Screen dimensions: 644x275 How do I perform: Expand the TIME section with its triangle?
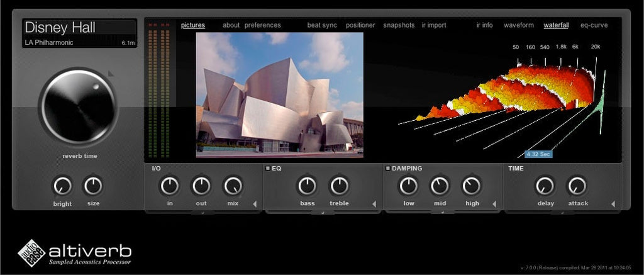pos(613,204)
